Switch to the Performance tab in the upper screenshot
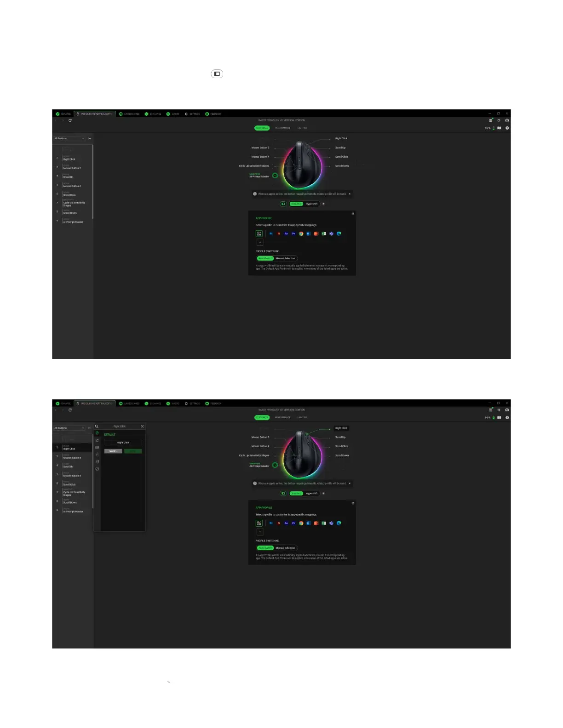This screenshot has height=728, width=563. click(282, 128)
